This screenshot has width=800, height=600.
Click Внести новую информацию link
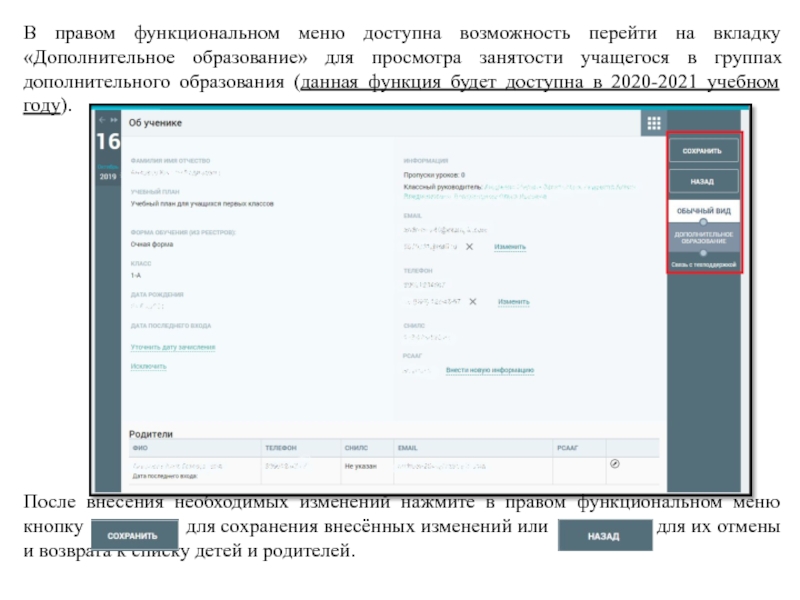pos(489,370)
